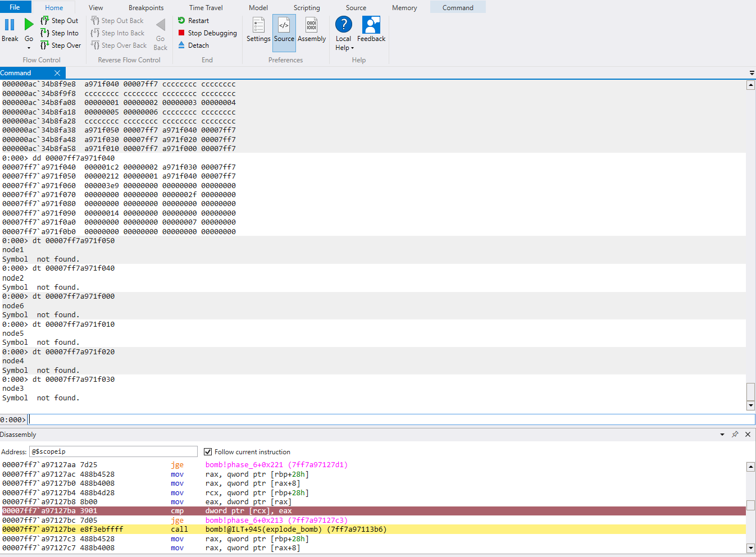Open Disassembly window options dropdown arrow
756x557 pixels.
tap(722, 435)
